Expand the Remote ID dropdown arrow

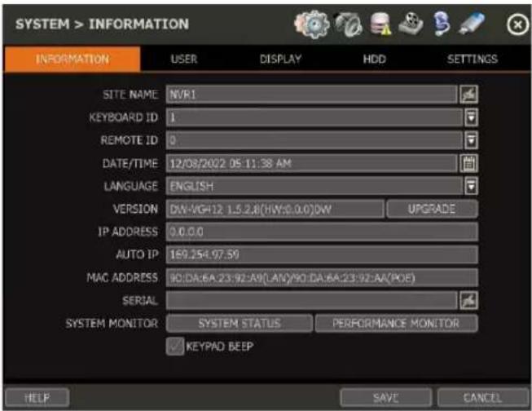tap(471, 140)
